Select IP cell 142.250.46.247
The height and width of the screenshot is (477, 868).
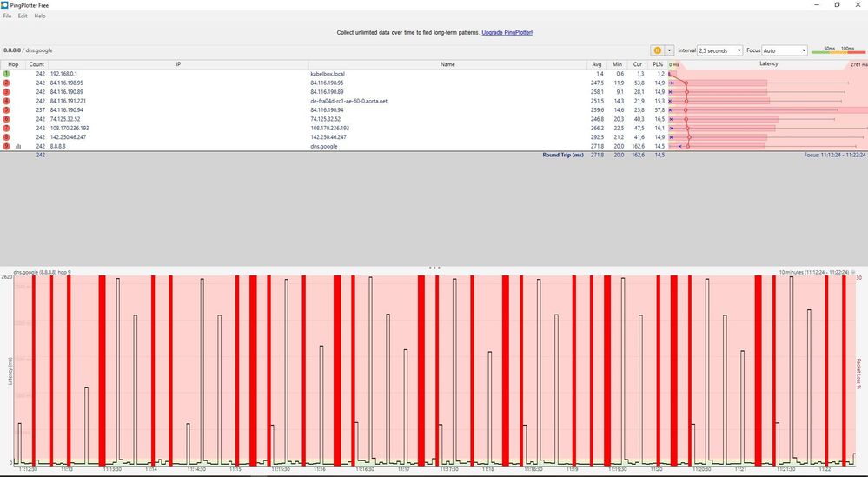coord(69,137)
